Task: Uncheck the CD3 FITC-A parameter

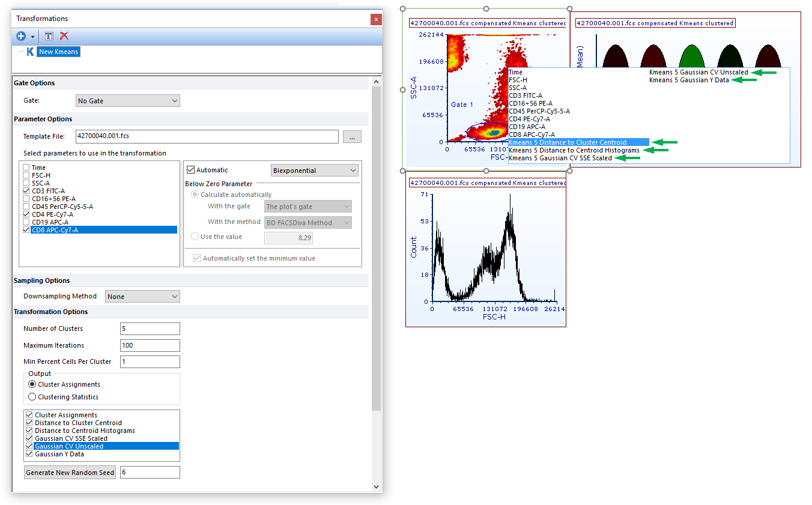Action: click(26, 191)
